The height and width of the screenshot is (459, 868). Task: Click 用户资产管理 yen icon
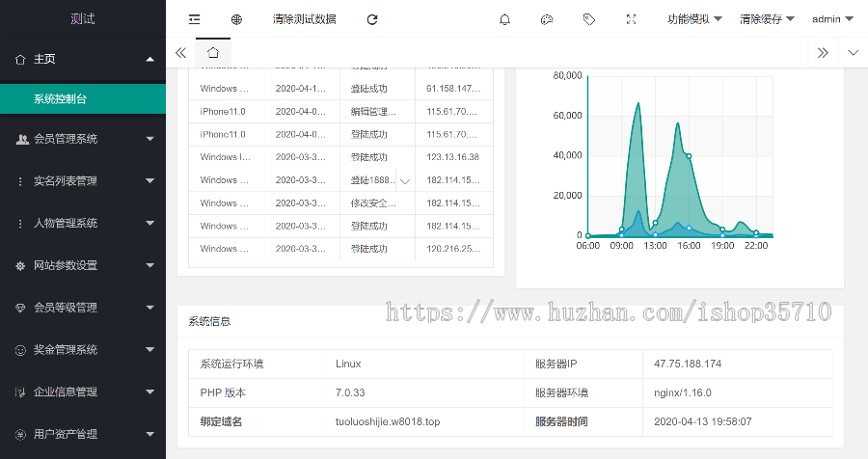pos(20,435)
